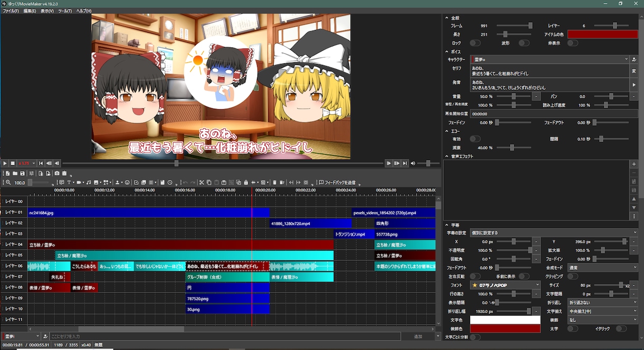This screenshot has width=644, height=350.
Task: Open project using the folder icon
Action: tap(15, 173)
